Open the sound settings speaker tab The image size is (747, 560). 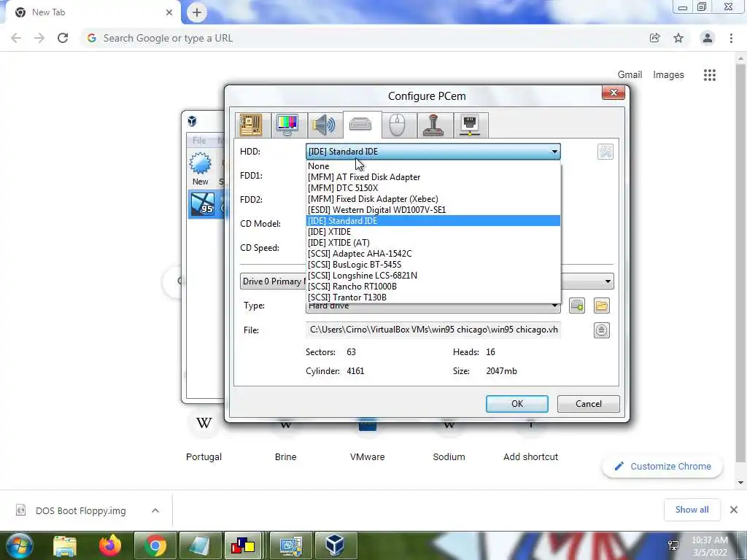324,125
